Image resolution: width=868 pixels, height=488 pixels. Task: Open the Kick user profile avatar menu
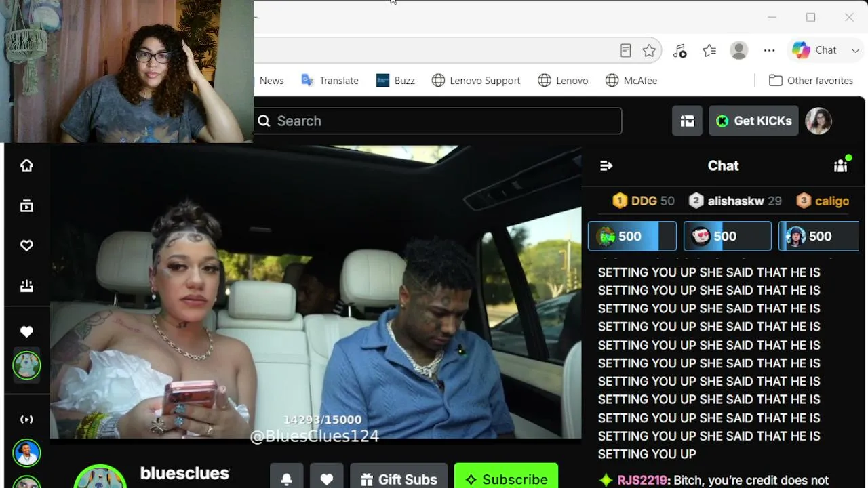tap(818, 121)
